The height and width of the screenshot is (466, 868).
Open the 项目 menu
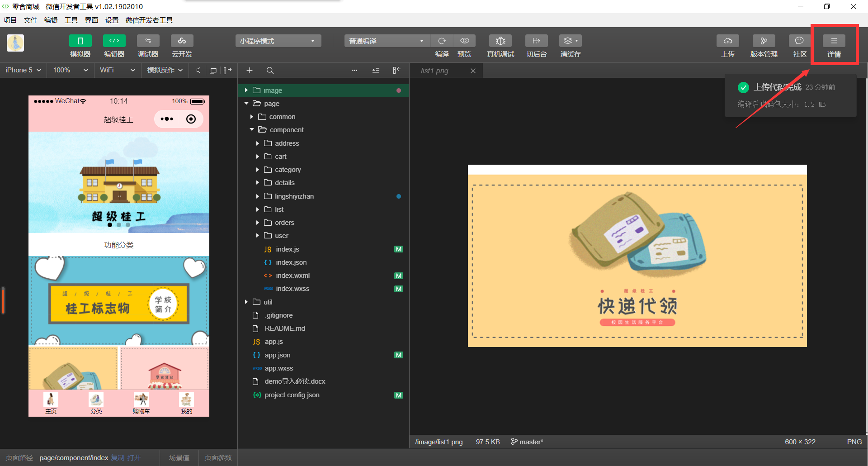[10, 20]
